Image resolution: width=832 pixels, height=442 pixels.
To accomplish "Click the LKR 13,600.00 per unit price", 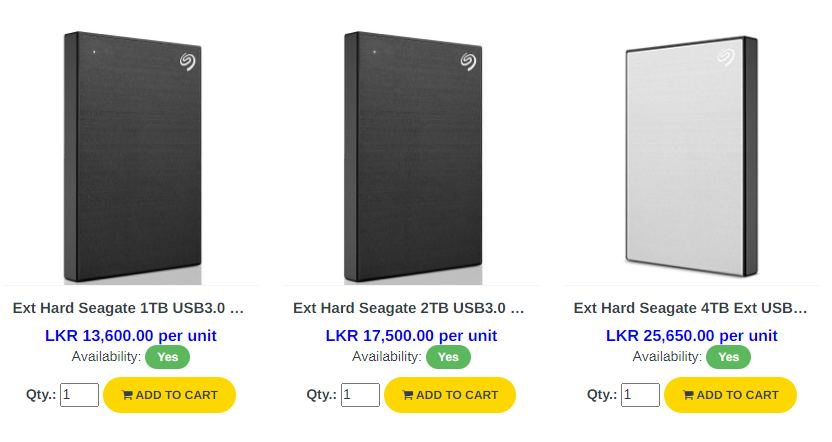I will point(131,336).
